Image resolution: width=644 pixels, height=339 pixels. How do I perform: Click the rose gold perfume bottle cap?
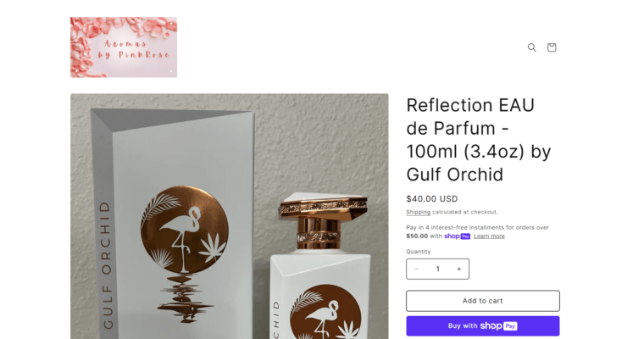click(x=323, y=220)
